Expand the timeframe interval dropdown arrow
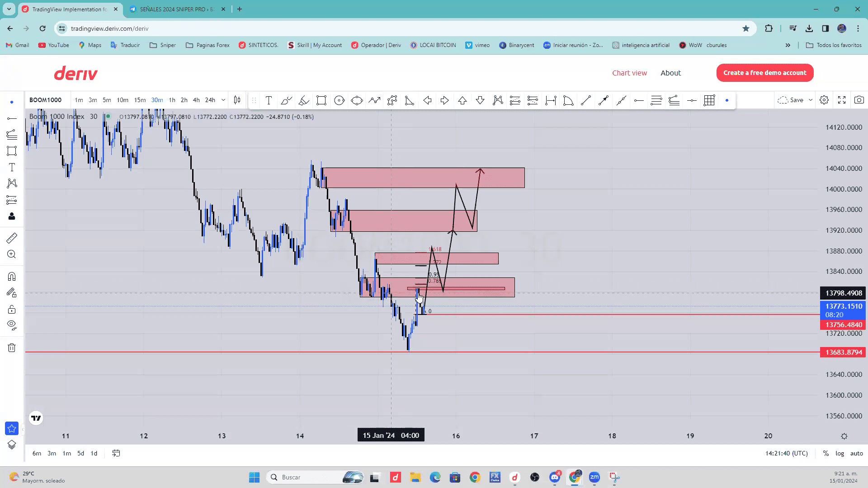Screen dimensions: 868x488 coord(223,100)
